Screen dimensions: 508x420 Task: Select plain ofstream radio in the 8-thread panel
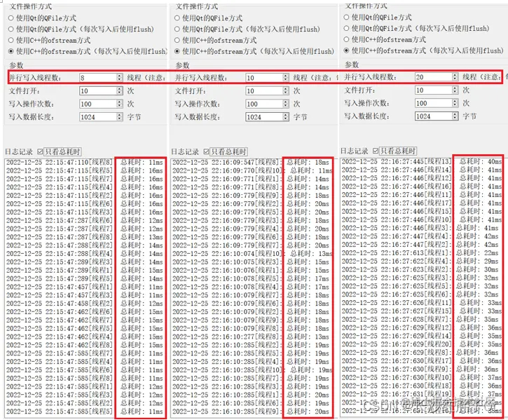(x=11, y=40)
